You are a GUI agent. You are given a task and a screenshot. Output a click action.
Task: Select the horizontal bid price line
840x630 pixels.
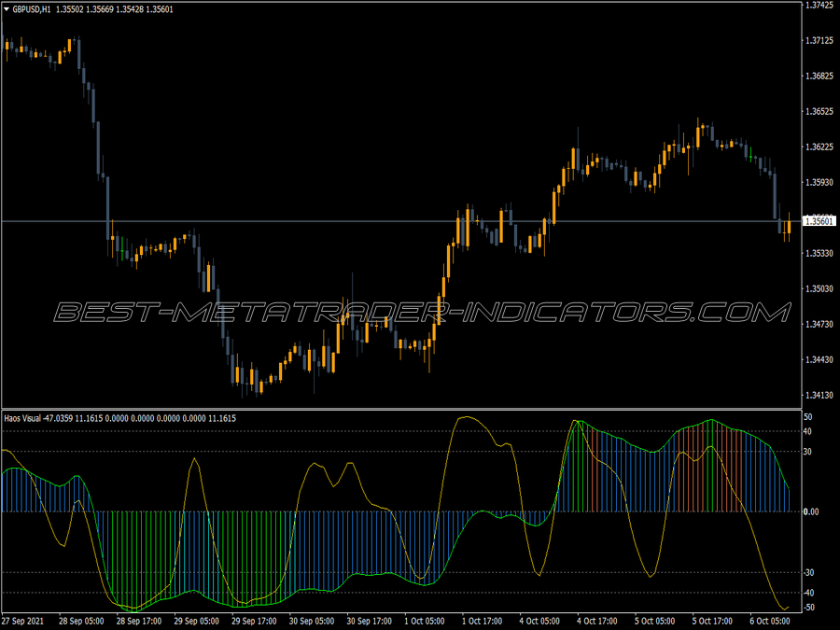[401, 220]
